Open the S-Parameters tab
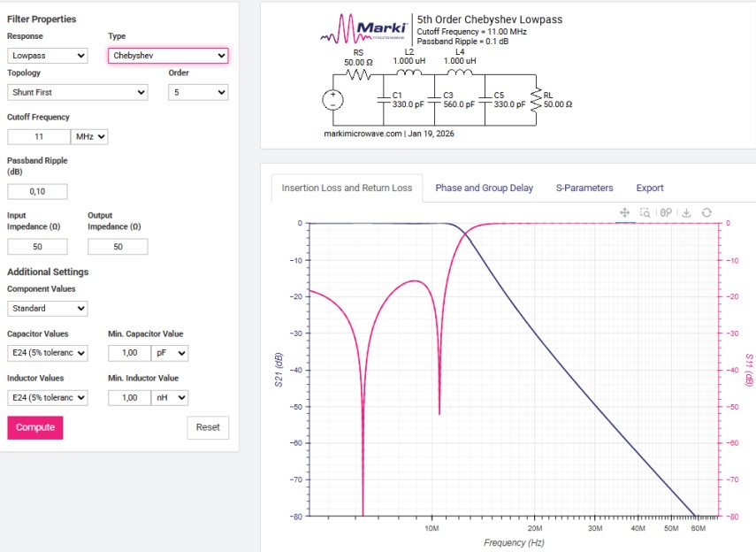The image size is (756, 552). click(x=584, y=188)
